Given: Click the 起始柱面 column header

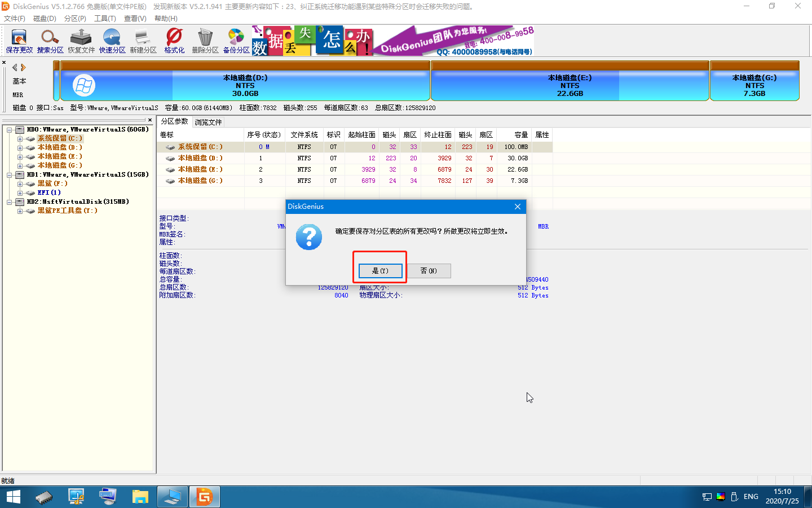Looking at the screenshot, I should 362,135.
